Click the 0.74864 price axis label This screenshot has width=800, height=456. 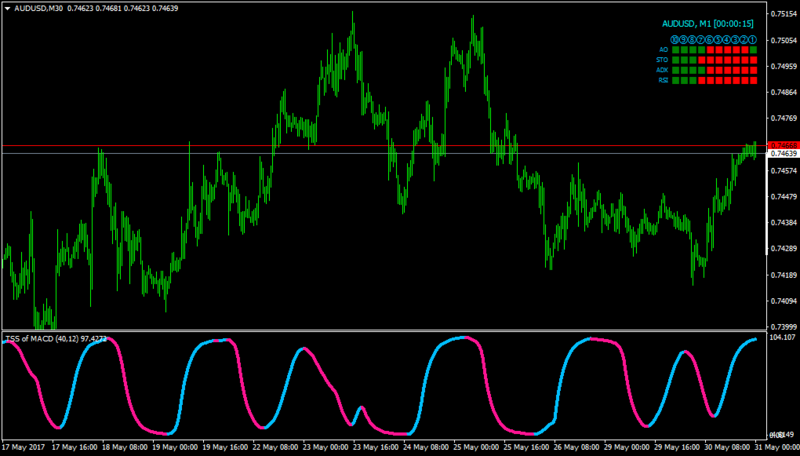click(x=785, y=92)
